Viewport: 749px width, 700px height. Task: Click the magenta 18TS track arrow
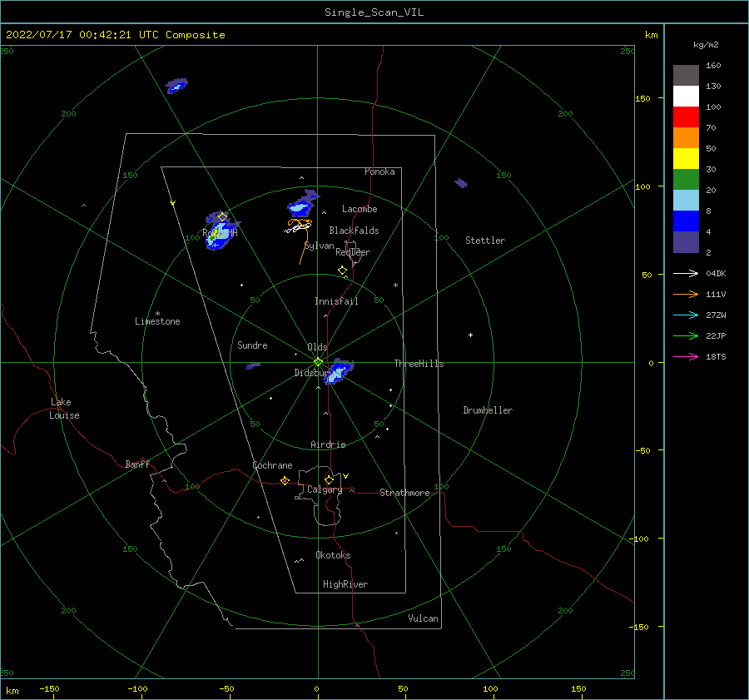(x=686, y=356)
